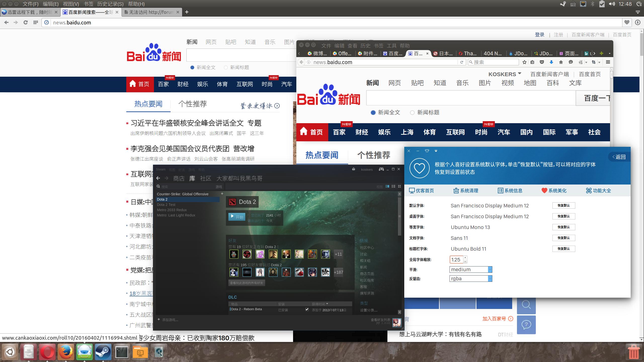The image size is (644, 362).
Task: Click Steam tray icon in top panel
Action: pos(563,4)
